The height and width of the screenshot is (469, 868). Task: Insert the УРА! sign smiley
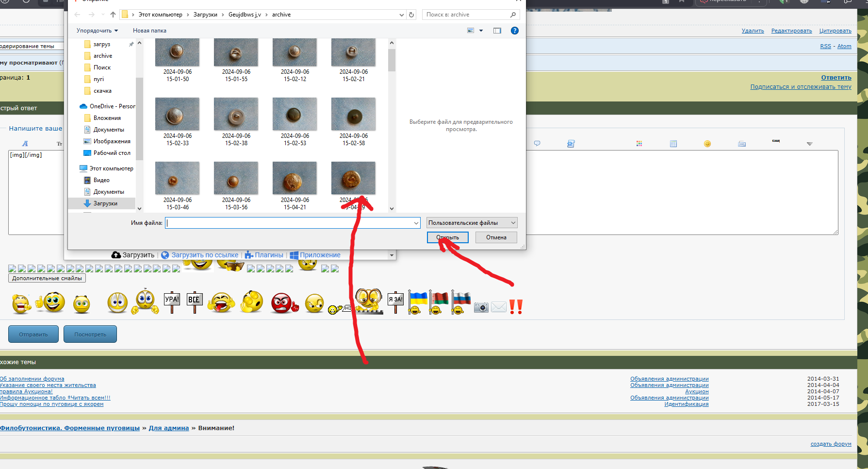point(172,302)
